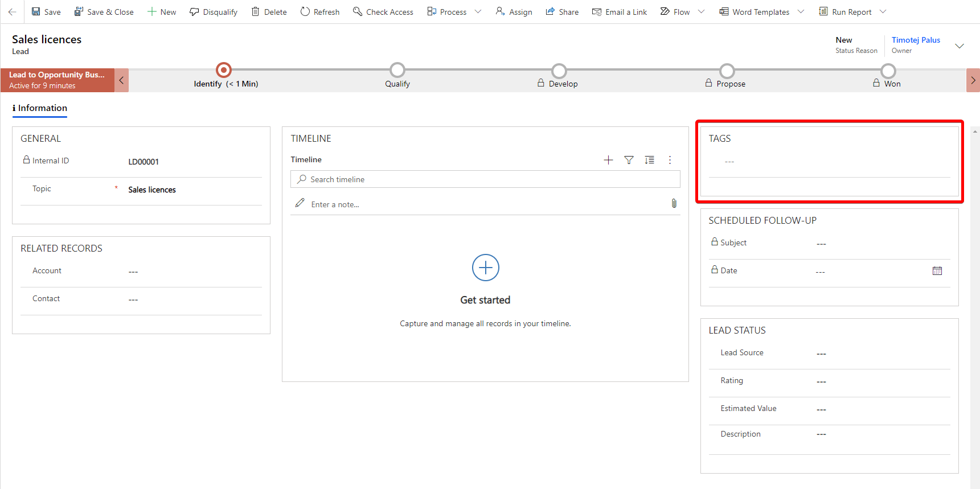
Task: Open timeline more options menu
Action: click(670, 160)
